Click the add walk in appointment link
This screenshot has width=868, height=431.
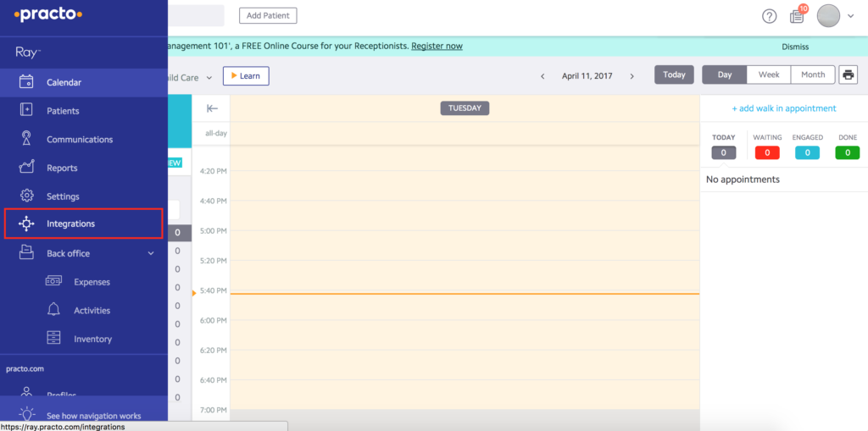coord(783,108)
